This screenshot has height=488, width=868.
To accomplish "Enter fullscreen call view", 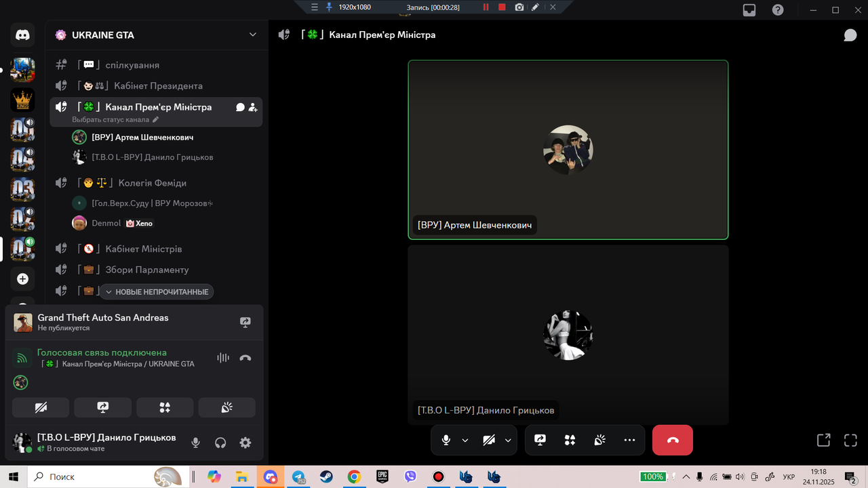I will [x=850, y=440].
